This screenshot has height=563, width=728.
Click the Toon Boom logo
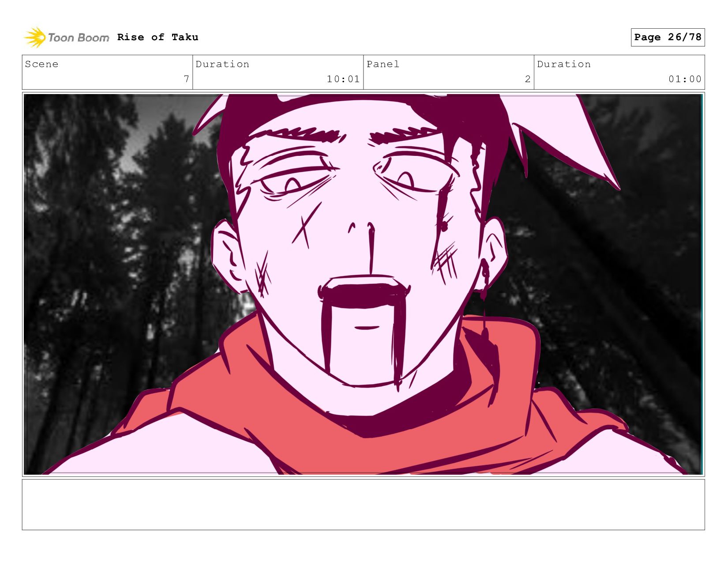66,38
